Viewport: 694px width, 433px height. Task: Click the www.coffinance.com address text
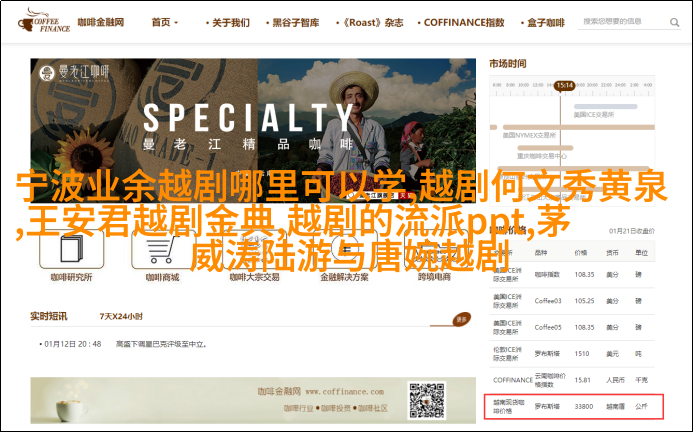(x=344, y=392)
